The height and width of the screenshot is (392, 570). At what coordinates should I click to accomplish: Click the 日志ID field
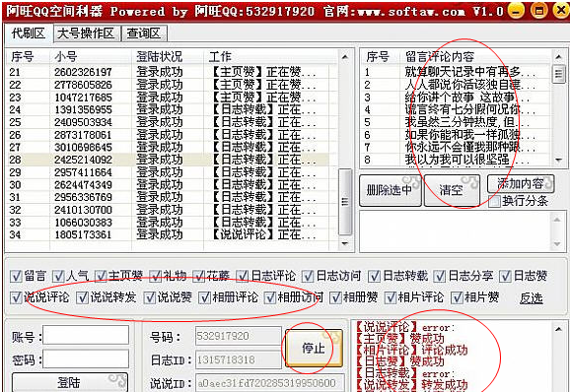click(x=239, y=359)
